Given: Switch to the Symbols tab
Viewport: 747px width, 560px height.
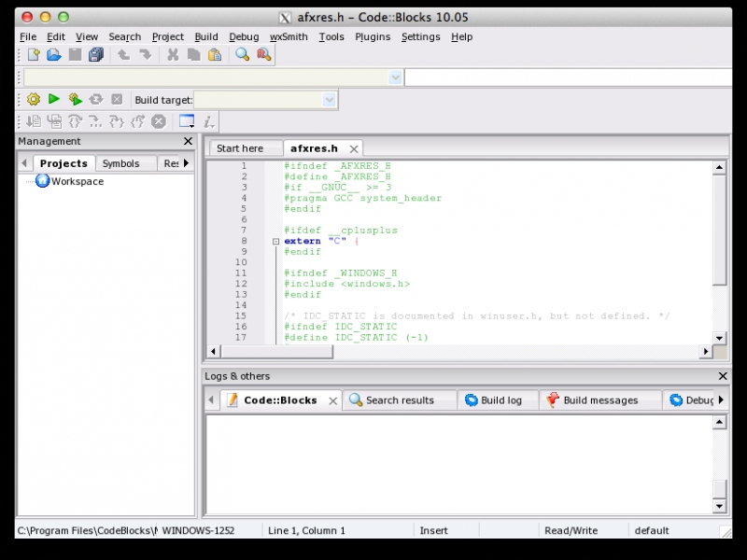Looking at the screenshot, I should click(x=120, y=163).
